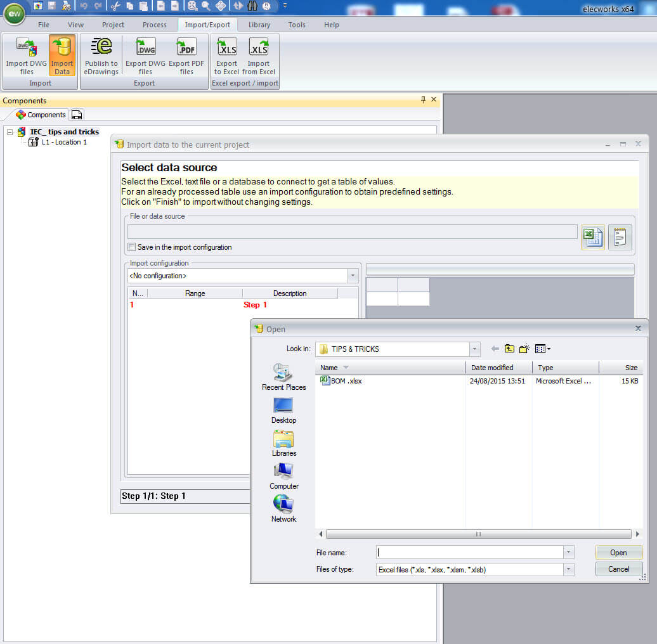The image size is (657, 644).
Task: Click Export PDF files ribbon button
Action: point(186,55)
